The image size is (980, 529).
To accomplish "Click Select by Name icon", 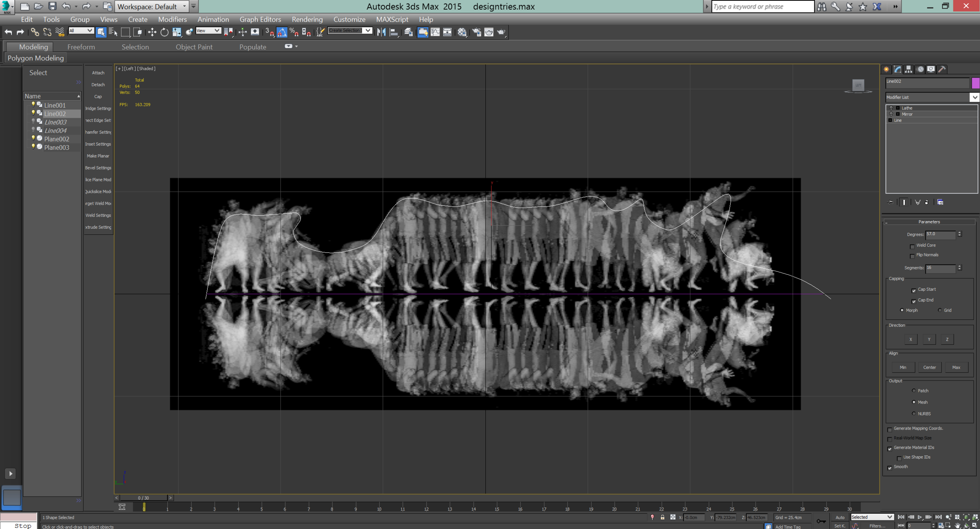I will pyautogui.click(x=113, y=32).
